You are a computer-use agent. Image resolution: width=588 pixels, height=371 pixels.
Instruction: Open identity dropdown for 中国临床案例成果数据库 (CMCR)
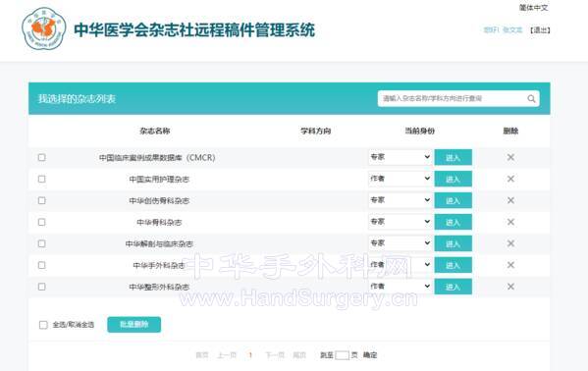[x=400, y=157]
